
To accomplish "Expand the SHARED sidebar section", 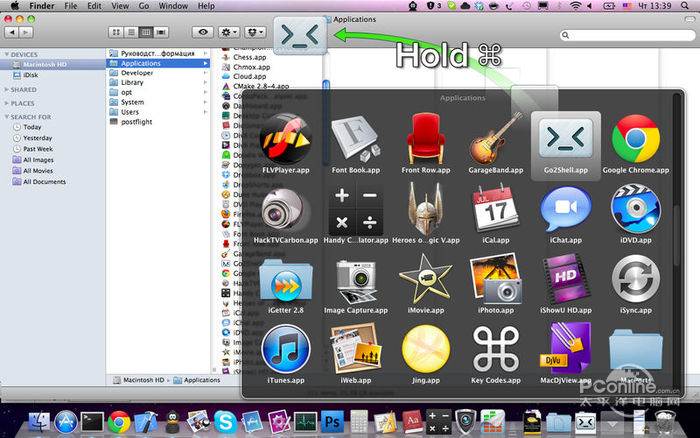I will (x=7, y=89).
